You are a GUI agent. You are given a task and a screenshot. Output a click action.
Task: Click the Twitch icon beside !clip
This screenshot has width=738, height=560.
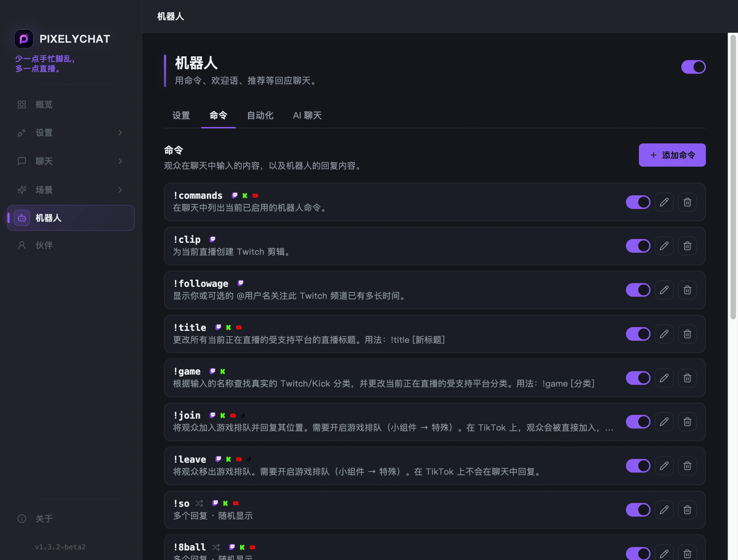[x=213, y=239]
